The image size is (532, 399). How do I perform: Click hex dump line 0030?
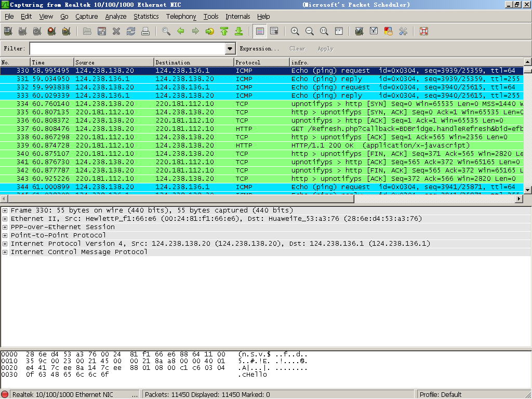click(134, 375)
